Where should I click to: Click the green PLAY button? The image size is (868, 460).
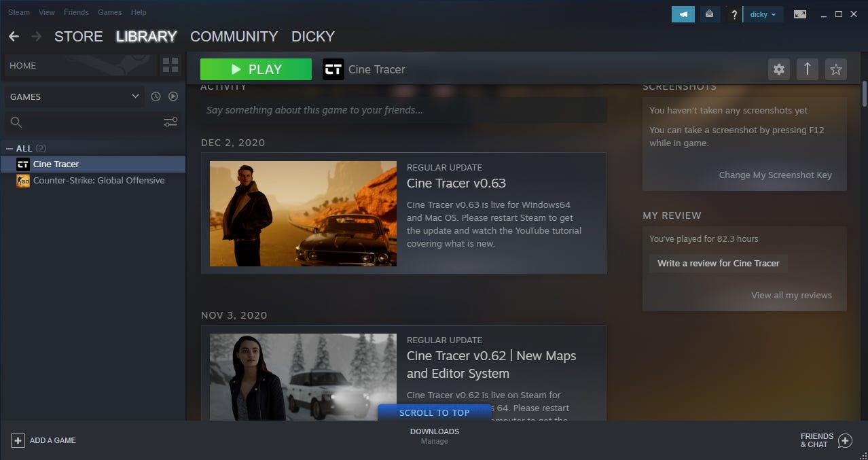point(256,69)
